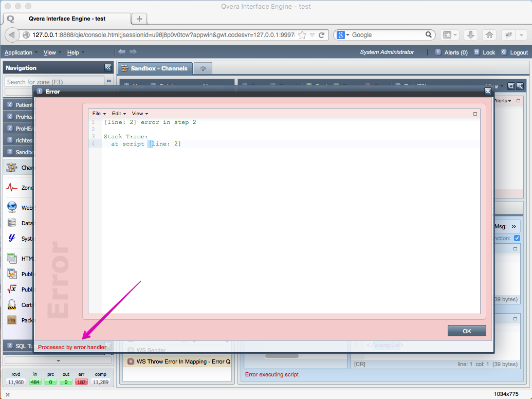This screenshot has height=399, width=532.
Task: Select WS Throw Error In Mapping channel
Action: 177,361
